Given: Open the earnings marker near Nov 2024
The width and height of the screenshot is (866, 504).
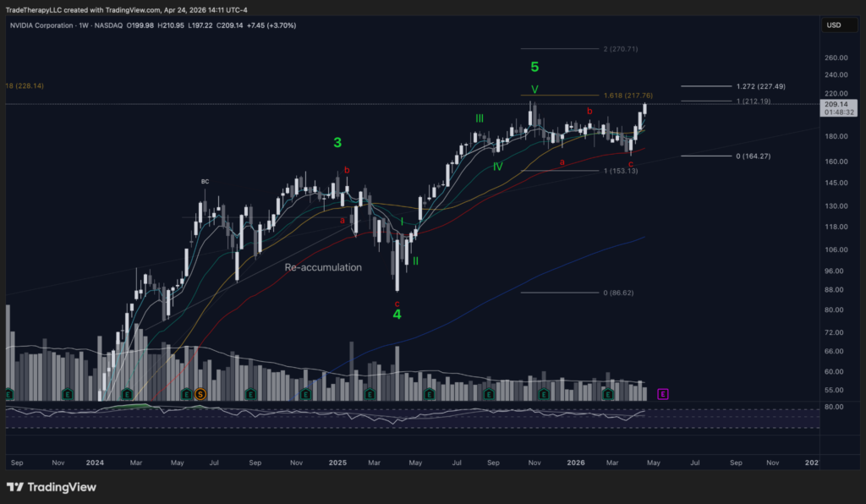Looking at the screenshot, I should coord(305,394).
